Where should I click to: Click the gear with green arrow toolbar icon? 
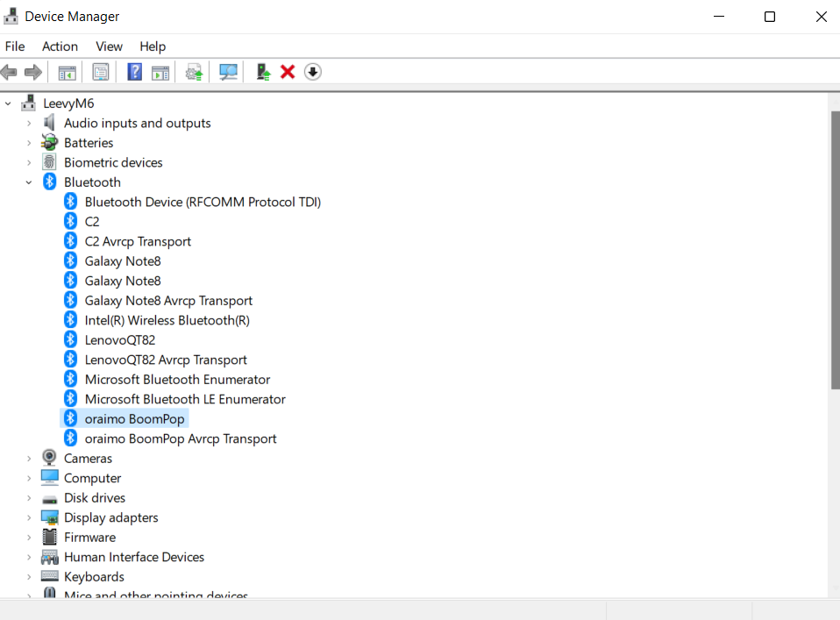(194, 72)
